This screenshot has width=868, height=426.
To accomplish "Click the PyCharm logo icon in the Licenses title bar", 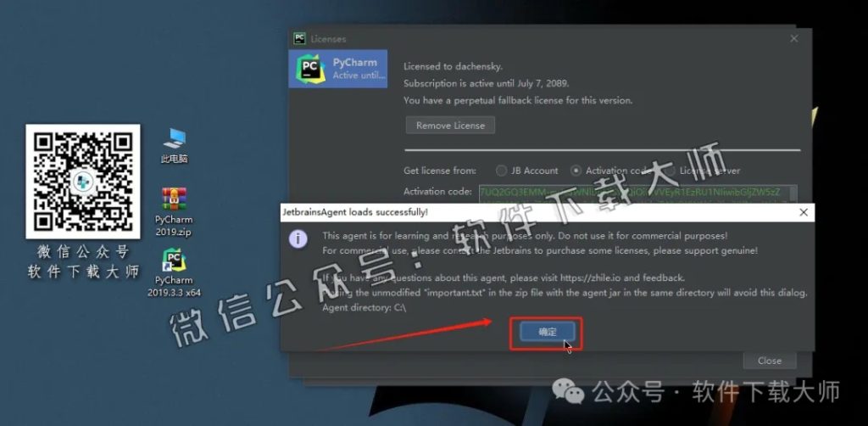I will click(299, 38).
